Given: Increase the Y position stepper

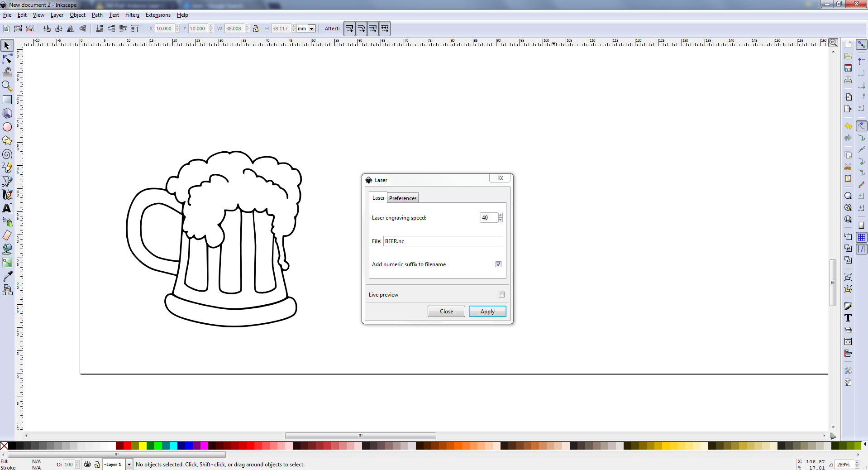Looking at the screenshot, I should [x=211, y=26].
